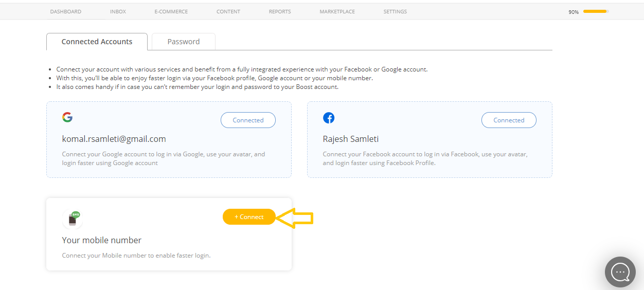This screenshot has width=644, height=290.
Task: Click the 'Connect your Mobile number' description
Action: click(x=136, y=256)
